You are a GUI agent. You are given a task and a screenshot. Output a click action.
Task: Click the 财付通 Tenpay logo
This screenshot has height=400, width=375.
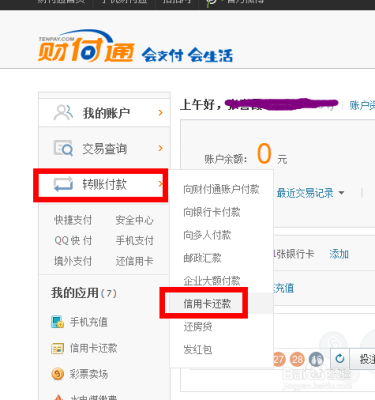[x=86, y=47]
